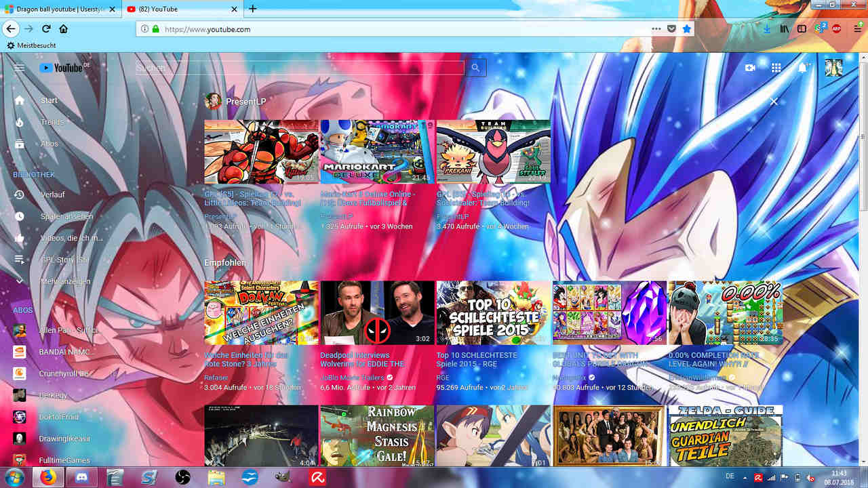This screenshot has width=868, height=488.
Task: Open the 0.00% completion rate thumbnail
Action: 725,313
